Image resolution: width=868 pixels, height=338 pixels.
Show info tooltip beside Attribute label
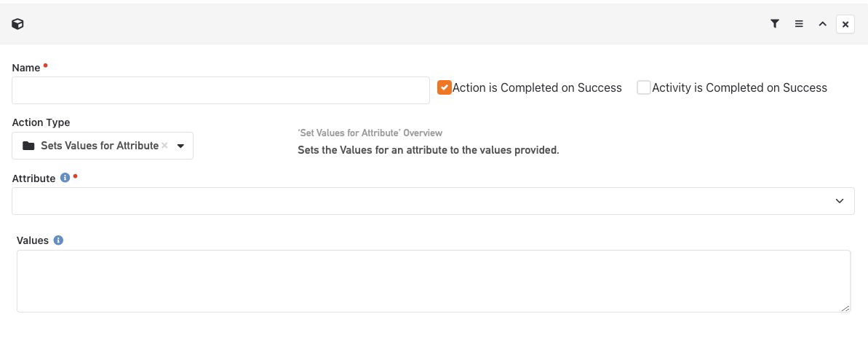point(65,178)
